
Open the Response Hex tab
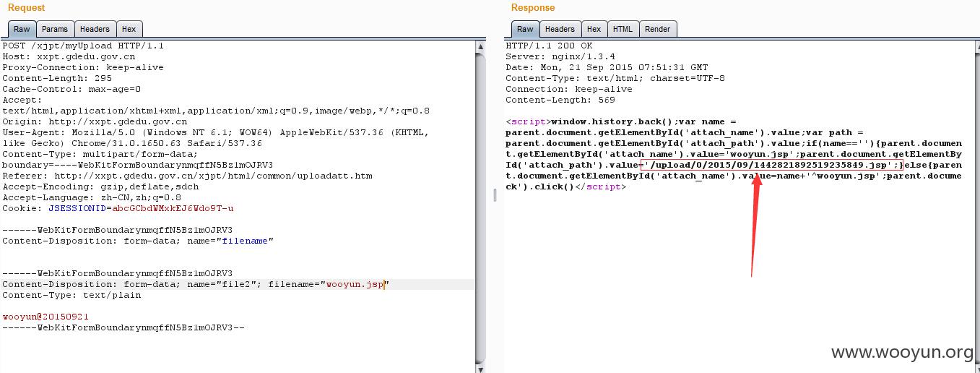(x=594, y=29)
